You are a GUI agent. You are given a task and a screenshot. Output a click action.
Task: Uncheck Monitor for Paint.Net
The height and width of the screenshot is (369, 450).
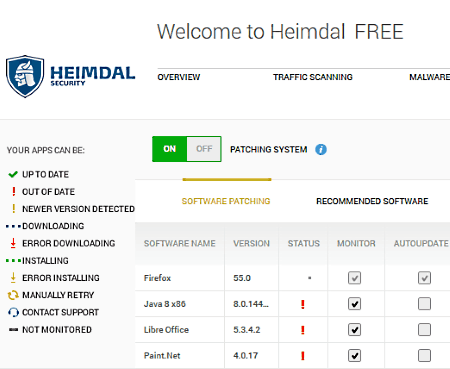click(x=354, y=355)
